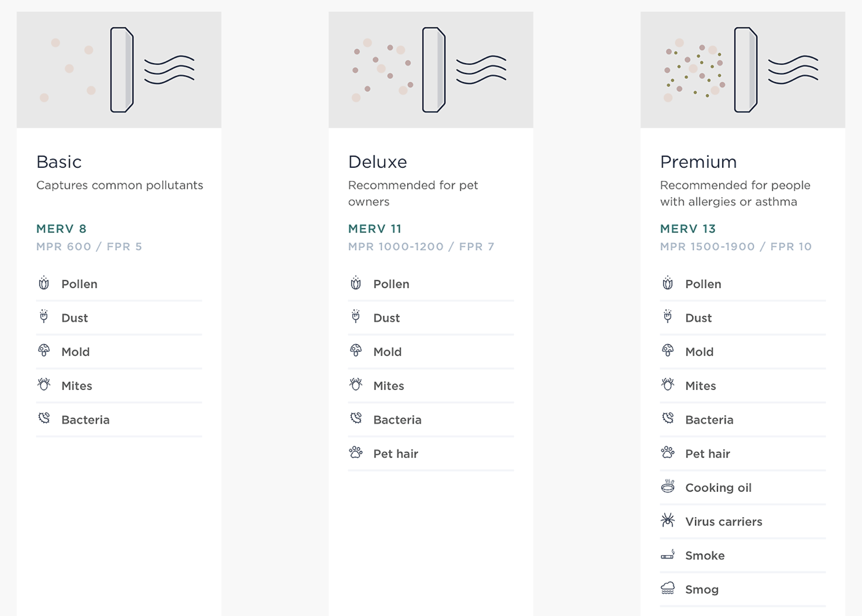Expand the MERV 11 rating details

click(375, 229)
